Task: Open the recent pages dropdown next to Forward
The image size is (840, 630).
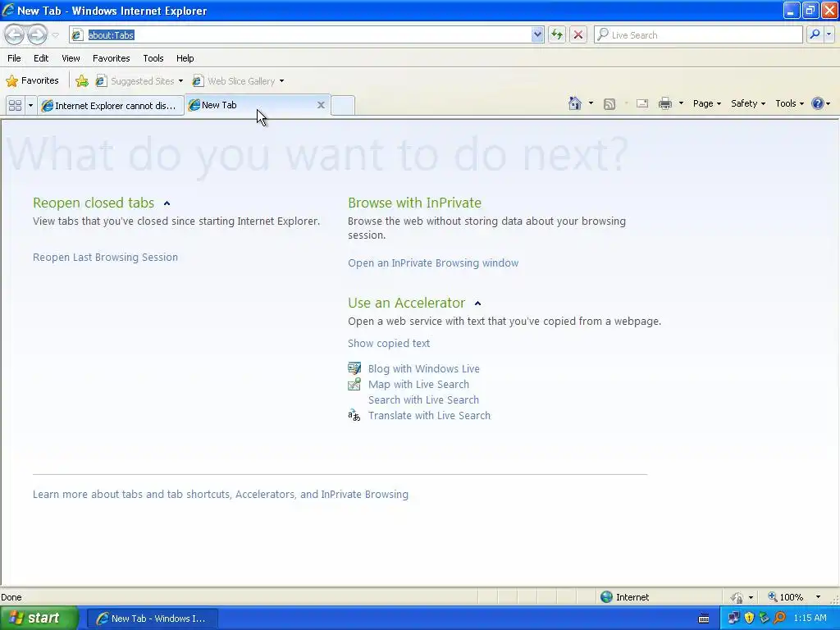Action: [x=55, y=35]
